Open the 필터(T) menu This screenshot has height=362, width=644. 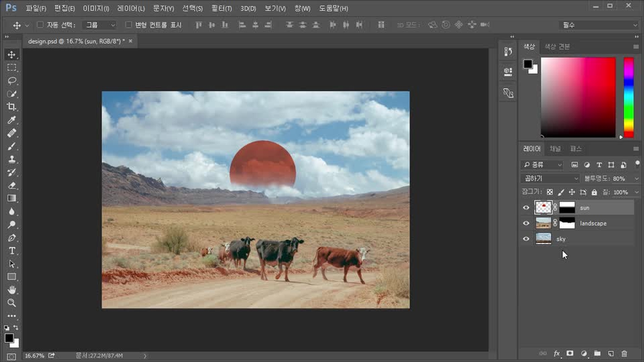[x=221, y=8]
